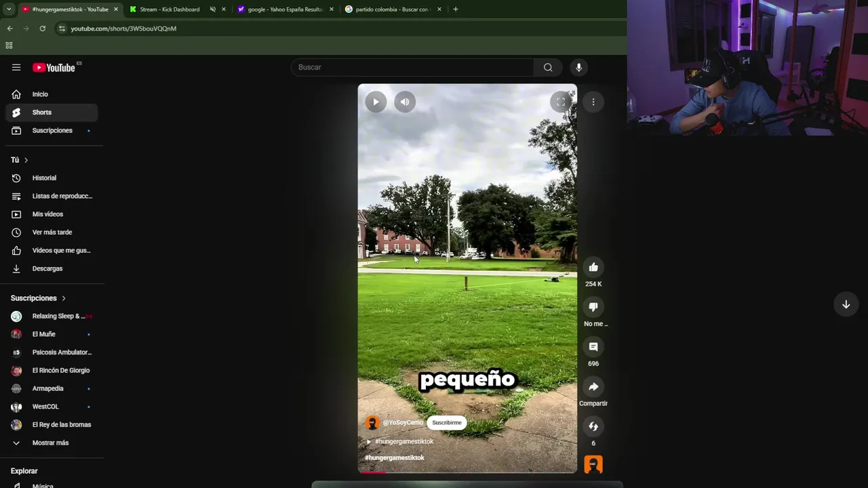Viewport: 868px width, 488px height.
Task: Open the remix icon showing 6
Action: 593,426
